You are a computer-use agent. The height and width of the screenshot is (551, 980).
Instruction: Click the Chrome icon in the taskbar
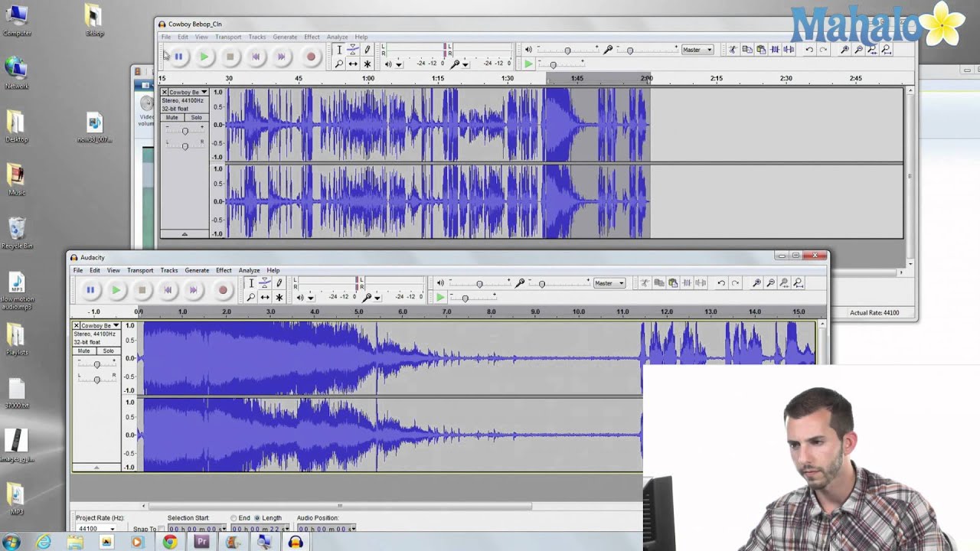[x=170, y=542]
